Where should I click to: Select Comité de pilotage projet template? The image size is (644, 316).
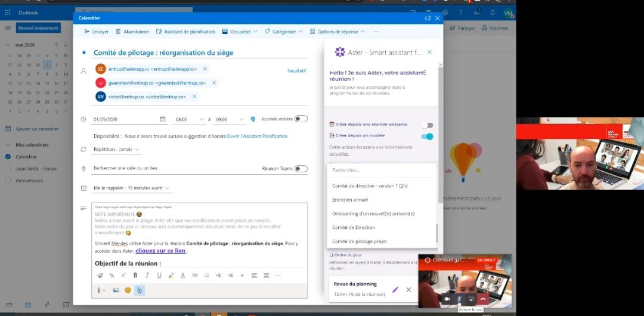(382, 241)
